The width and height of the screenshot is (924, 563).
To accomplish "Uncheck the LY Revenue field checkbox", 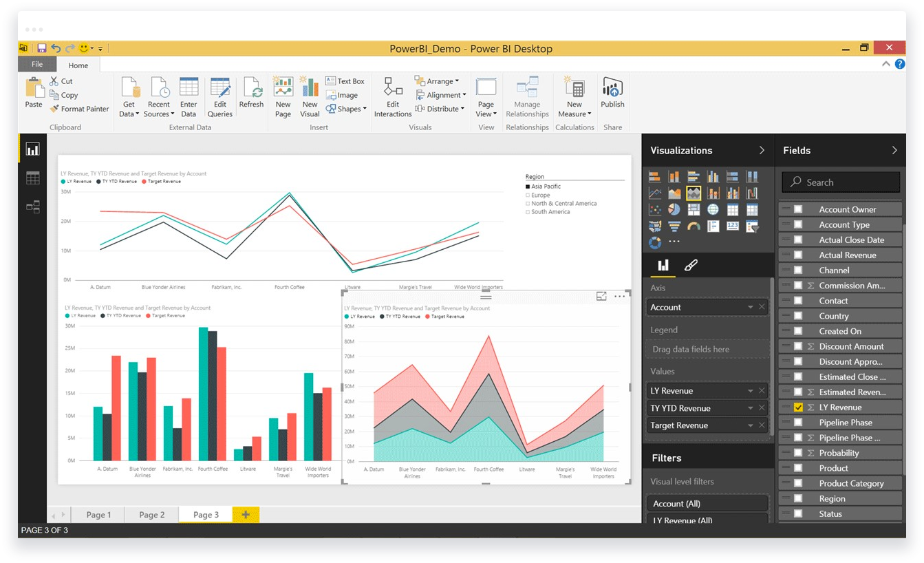I will pyautogui.click(x=798, y=407).
